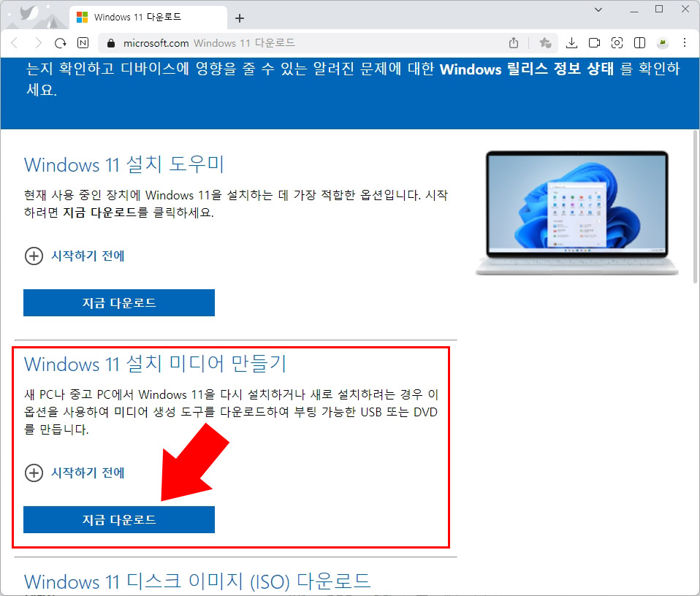700x596 pixels.
Task: Open downloads with the download arrow icon
Action: pos(572,43)
